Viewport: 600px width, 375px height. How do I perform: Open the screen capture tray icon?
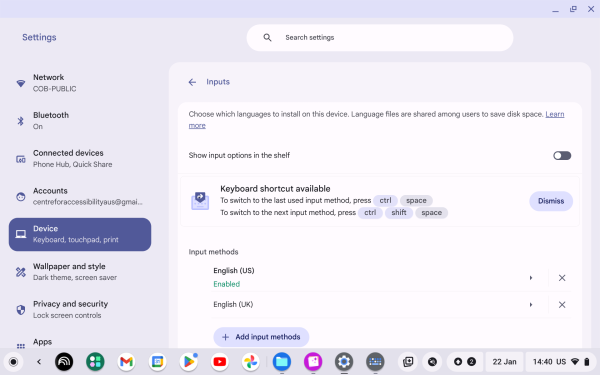[408, 362]
